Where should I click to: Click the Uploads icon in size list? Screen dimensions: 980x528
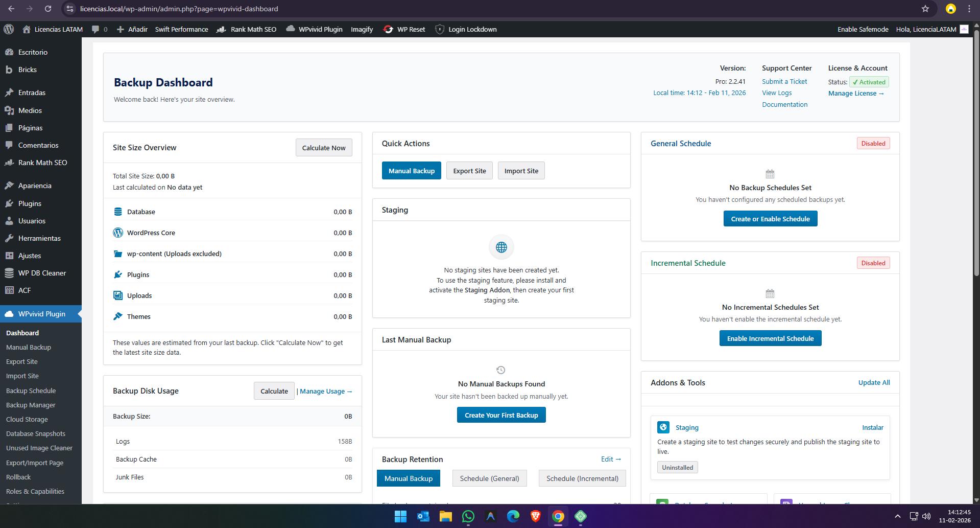point(118,295)
